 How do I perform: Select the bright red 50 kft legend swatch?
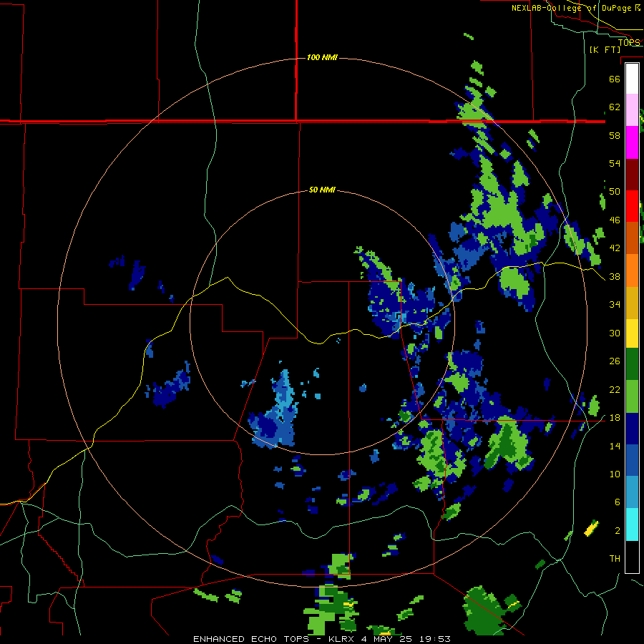[x=632, y=206]
